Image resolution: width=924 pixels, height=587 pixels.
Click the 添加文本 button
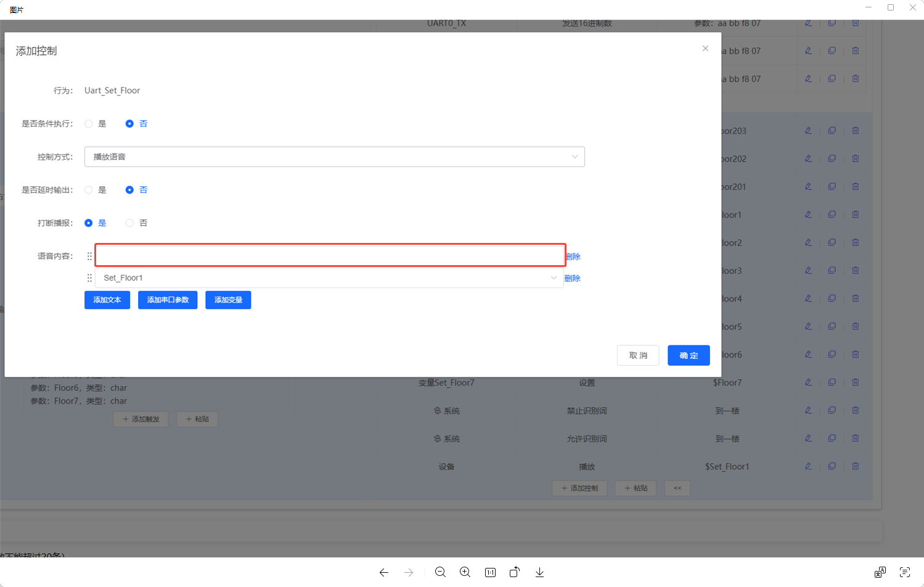[107, 300]
